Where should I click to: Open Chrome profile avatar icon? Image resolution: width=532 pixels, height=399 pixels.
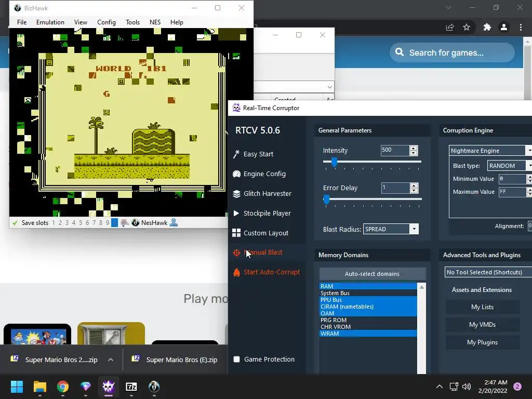(x=504, y=27)
